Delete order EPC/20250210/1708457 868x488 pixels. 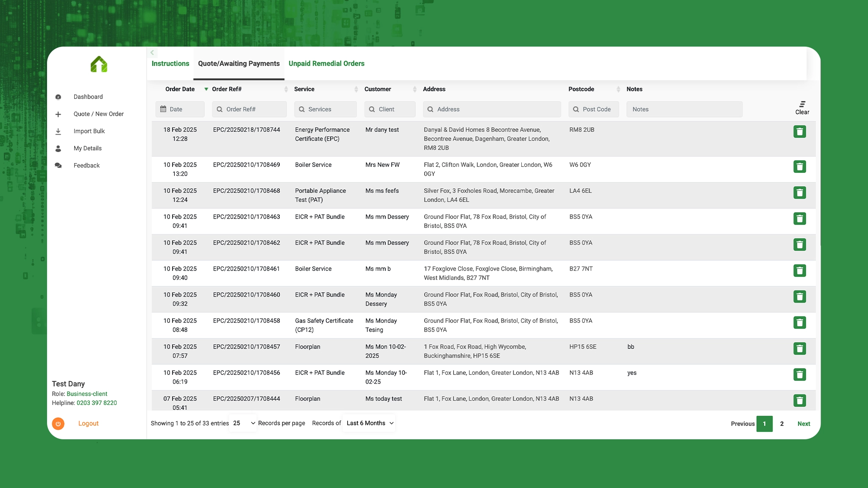point(799,349)
